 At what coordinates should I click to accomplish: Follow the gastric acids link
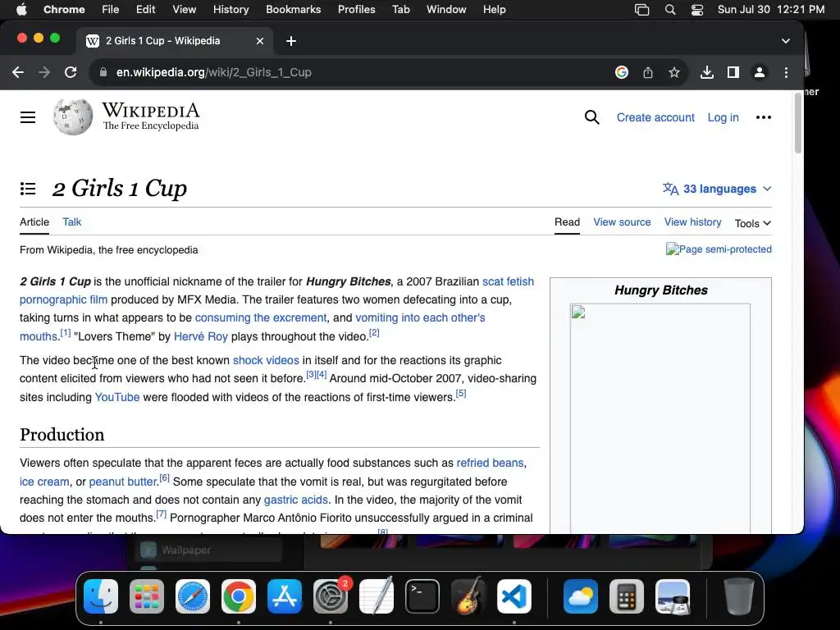(295, 500)
